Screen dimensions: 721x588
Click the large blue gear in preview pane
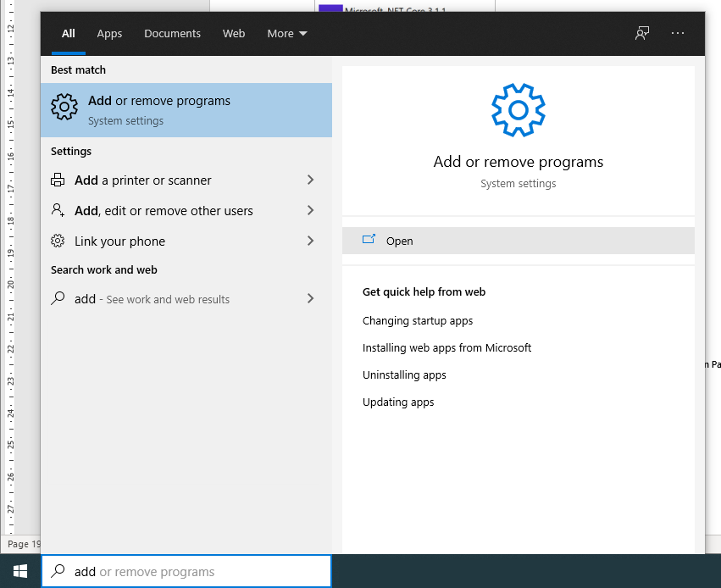coord(519,110)
